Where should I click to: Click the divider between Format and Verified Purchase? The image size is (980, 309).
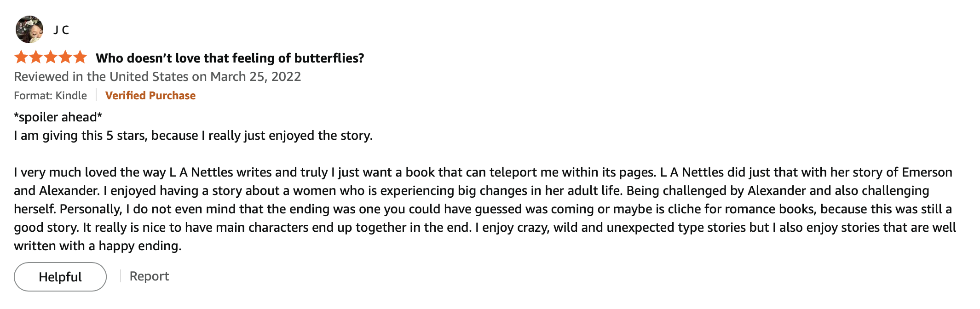(x=96, y=95)
